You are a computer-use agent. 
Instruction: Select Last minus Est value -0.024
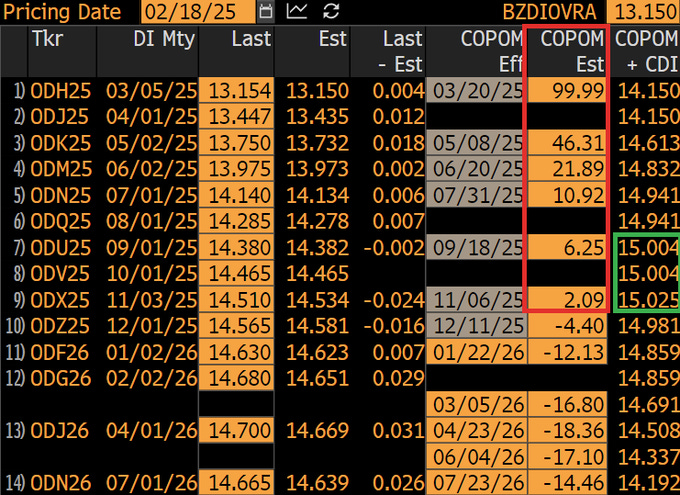tap(394, 300)
